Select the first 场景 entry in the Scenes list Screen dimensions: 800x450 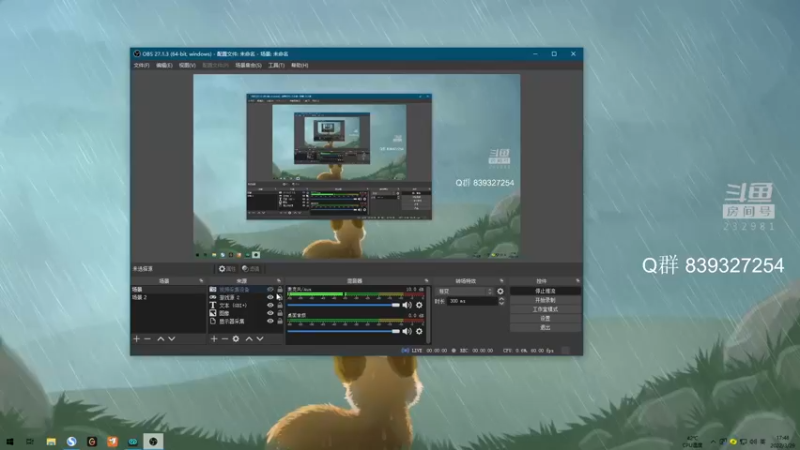pos(168,289)
